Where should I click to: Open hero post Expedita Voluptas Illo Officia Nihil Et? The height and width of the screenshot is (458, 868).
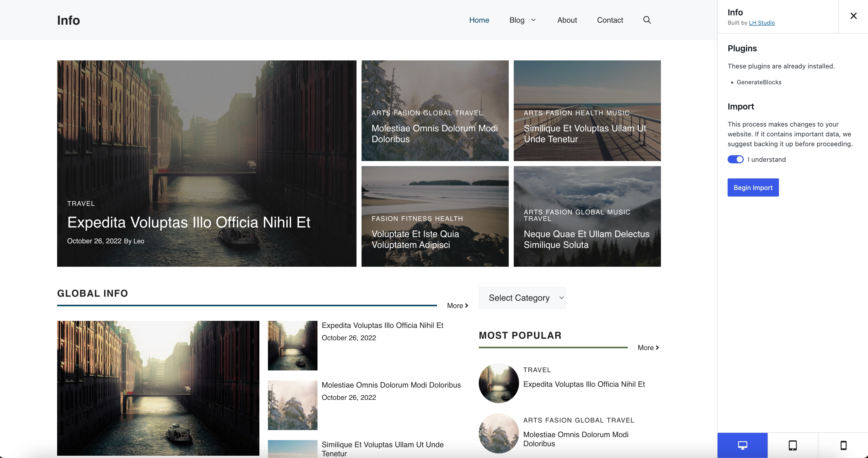(189, 222)
